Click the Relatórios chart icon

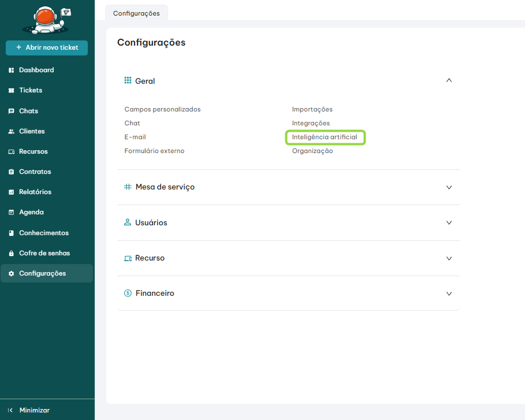coord(11,192)
